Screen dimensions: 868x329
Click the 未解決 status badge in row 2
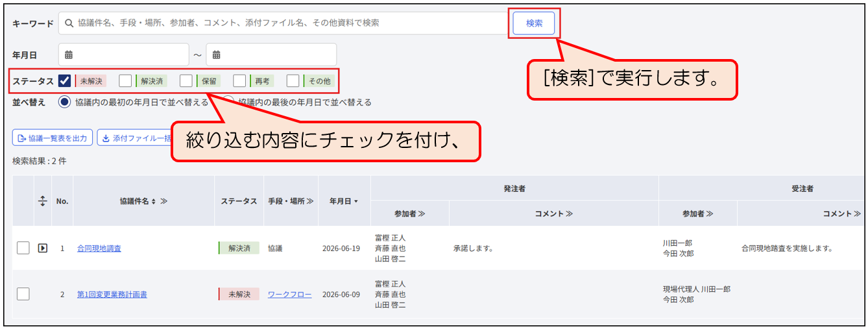coord(239,294)
